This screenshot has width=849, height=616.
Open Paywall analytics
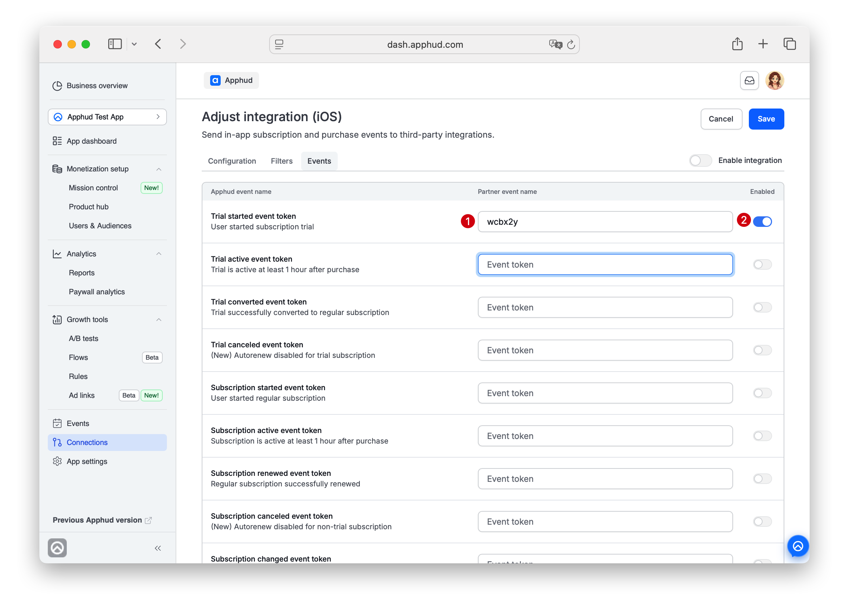[x=97, y=292]
